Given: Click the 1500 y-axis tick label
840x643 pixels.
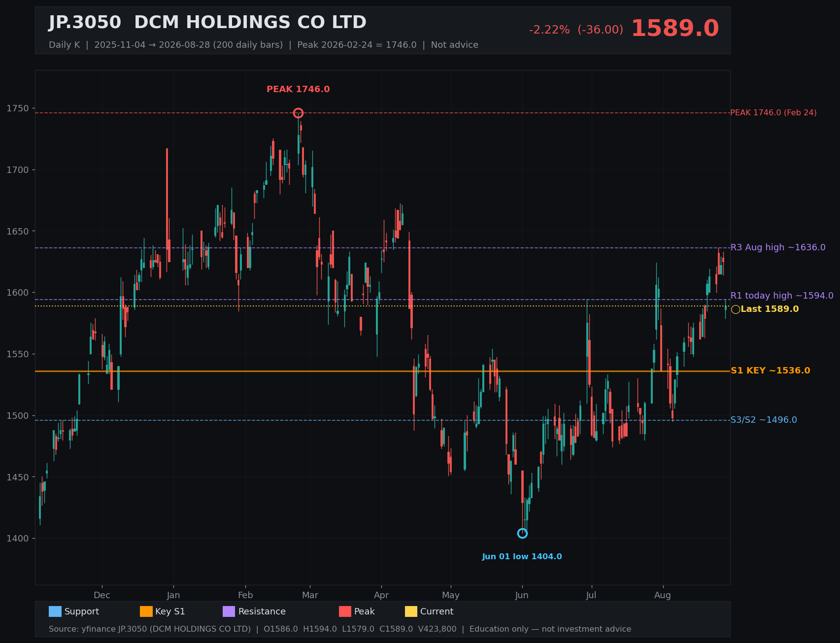Looking at the screenshot, I should point(18,415).
